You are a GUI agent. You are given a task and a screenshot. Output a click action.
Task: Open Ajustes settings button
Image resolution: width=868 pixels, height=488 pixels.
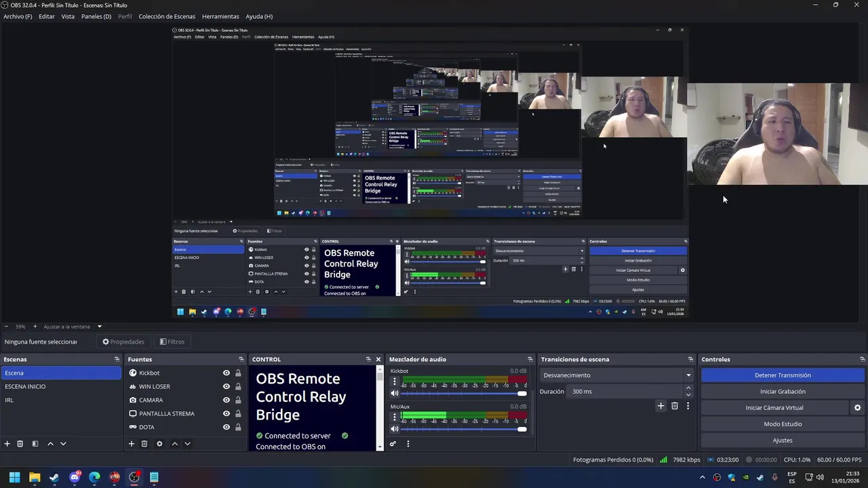783,441
